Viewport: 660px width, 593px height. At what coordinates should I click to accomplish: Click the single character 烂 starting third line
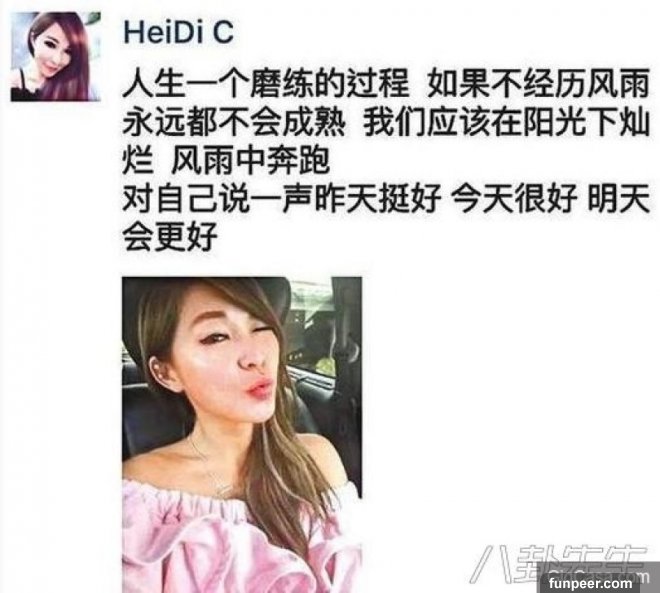pyautogui.click(x=138, y=160)
